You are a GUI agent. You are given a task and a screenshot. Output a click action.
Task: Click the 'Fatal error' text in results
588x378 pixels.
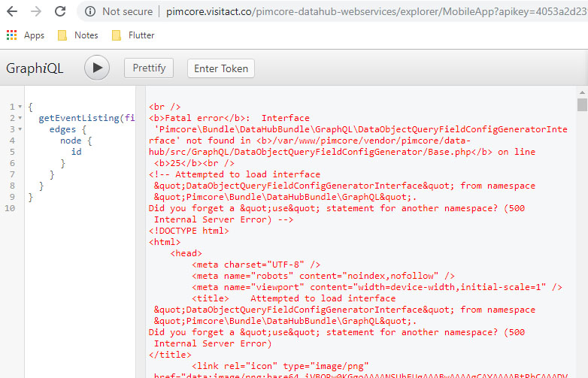(194, 118)
